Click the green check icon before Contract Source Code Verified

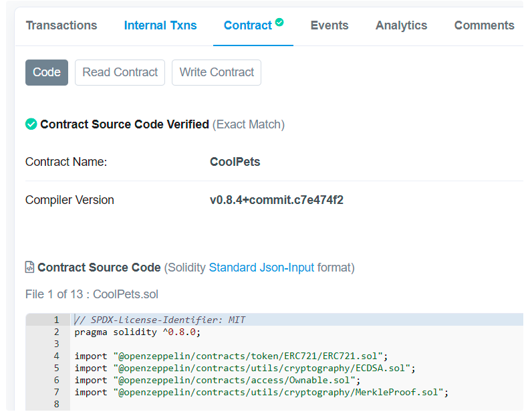click(31, 124)
